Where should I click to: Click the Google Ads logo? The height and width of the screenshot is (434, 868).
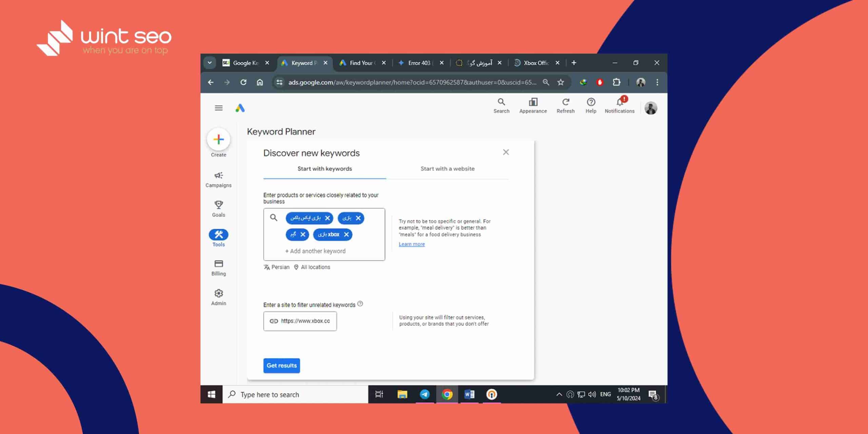click(240, 108)
